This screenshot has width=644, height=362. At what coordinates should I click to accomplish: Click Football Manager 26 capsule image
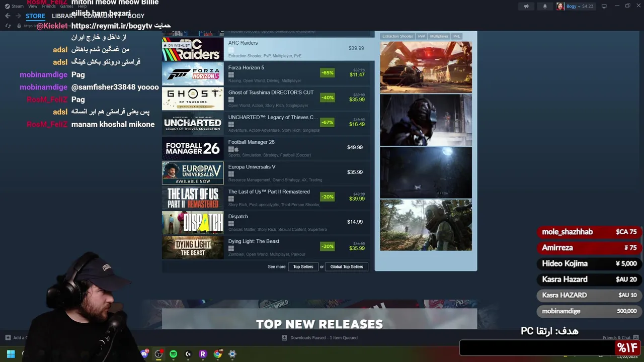(193, 148)
